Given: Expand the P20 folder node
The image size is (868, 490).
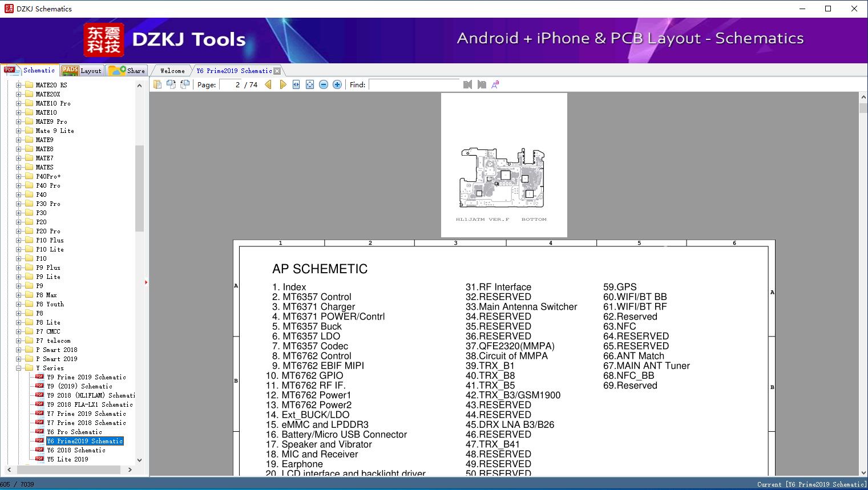Looking at the screenshot, I should point(19,222).
